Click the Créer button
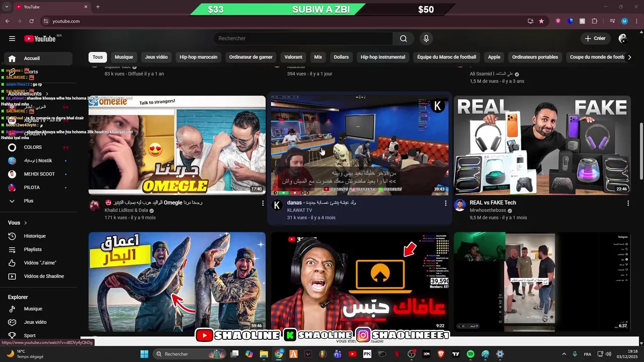Image resolution: width=644 pixels, height=362 pixels. click(595, 39)
